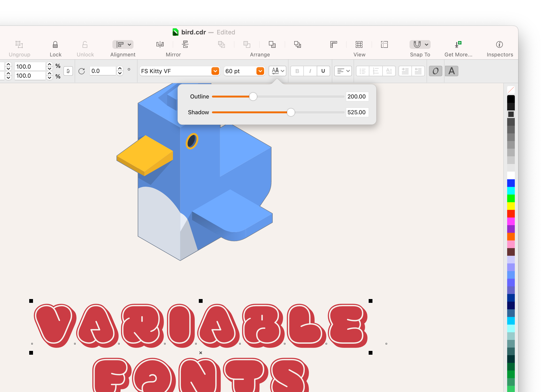Click the Bring Forward icon under Arrange

247,44
